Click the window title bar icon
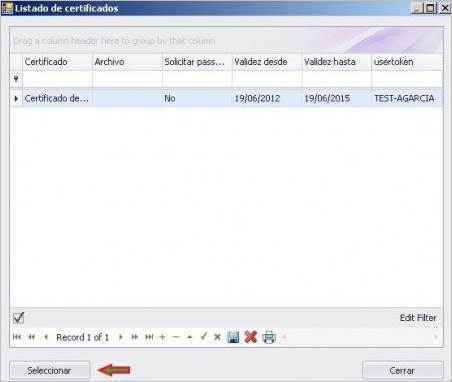Screen dimensions: 452x382 pyautogui.click(x=7, y=8)
